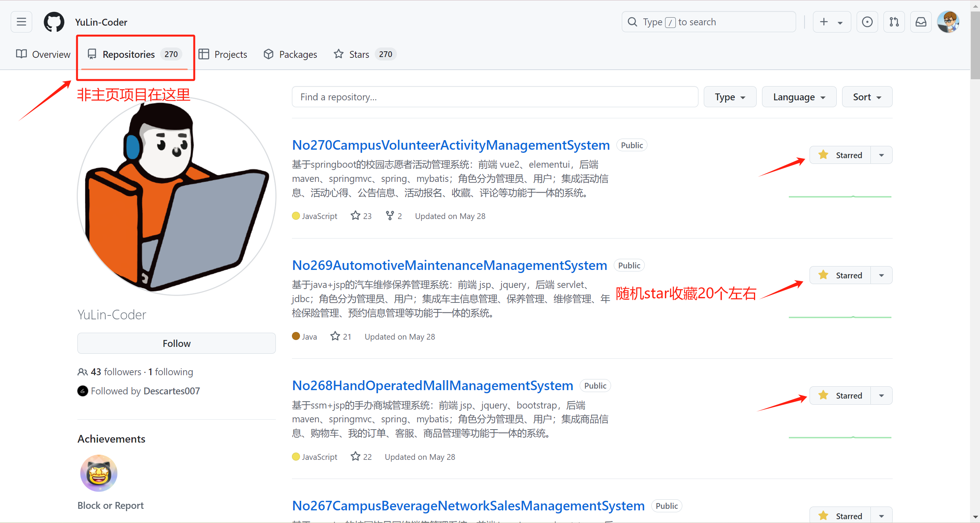Switch to the Overview tab
The image size is (980, 523).
click(x=43, y=54)
